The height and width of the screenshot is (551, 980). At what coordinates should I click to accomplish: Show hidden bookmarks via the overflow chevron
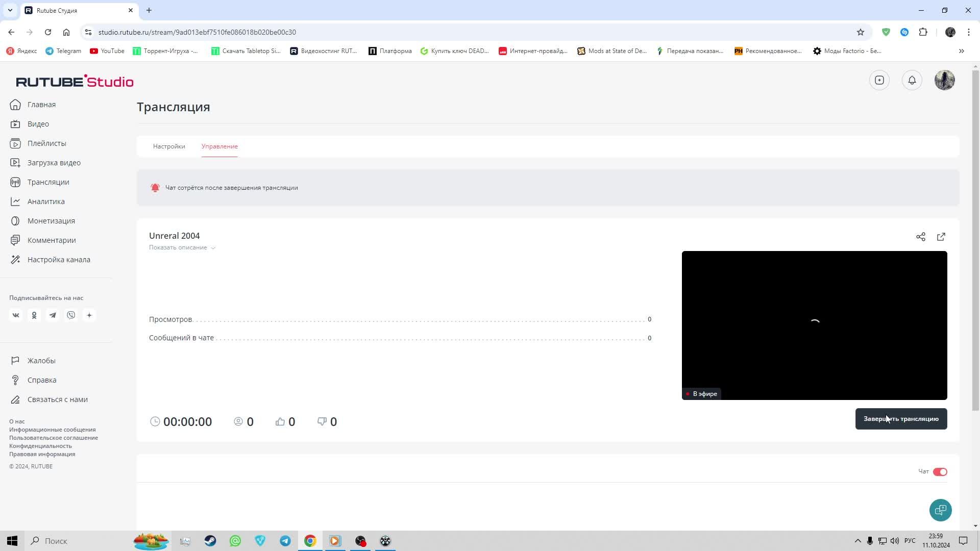(961, 51)
